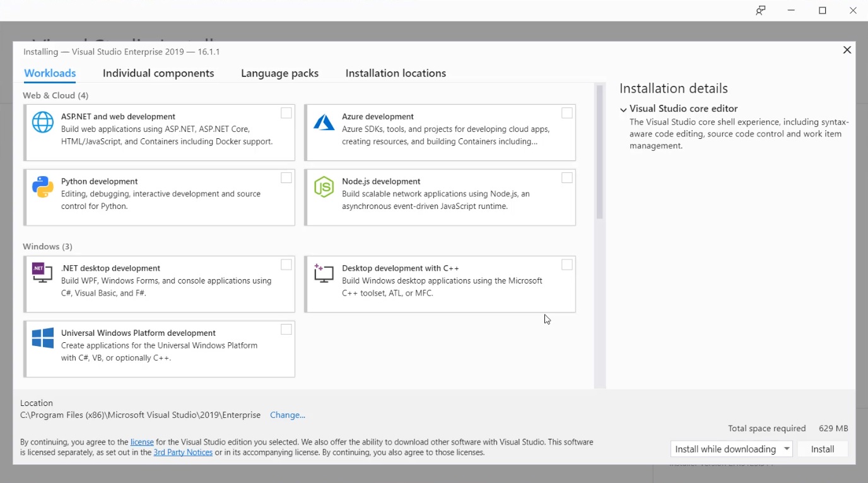Check the .NET desktop development box
The width and height of the screenshot is (868, 483).
pyautogui.click(x=286, y=265)
